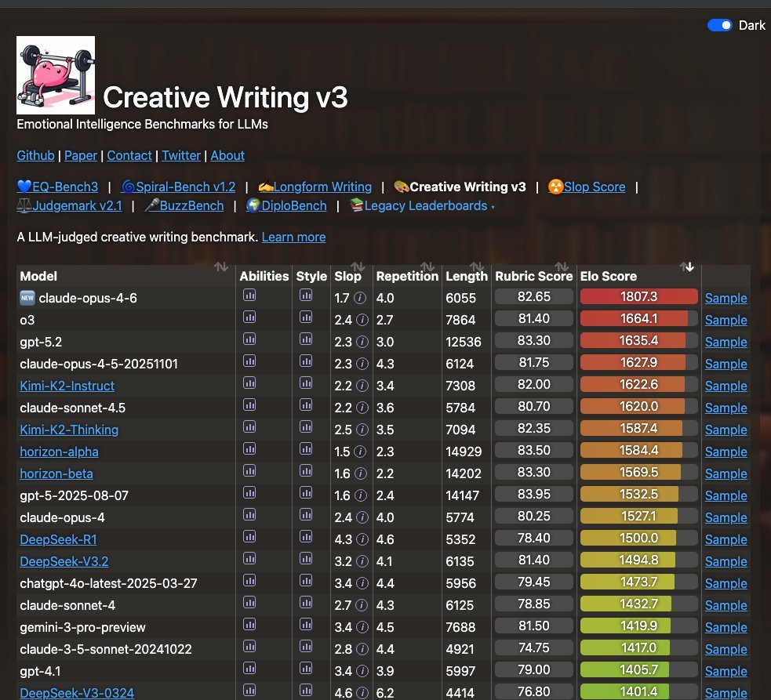Sort table by Elo Score arrows

click(687, 267)
